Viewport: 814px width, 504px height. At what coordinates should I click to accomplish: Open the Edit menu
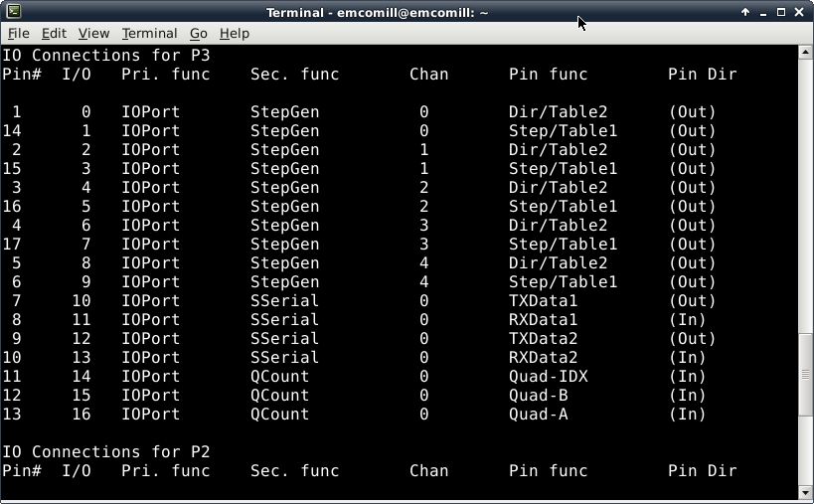pos(54,33)
